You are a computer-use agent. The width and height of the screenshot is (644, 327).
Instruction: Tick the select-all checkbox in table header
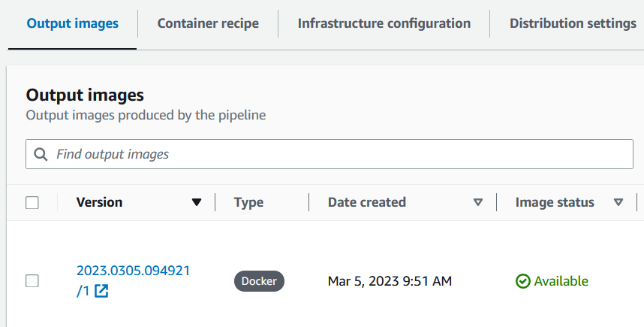pos(32,202)
